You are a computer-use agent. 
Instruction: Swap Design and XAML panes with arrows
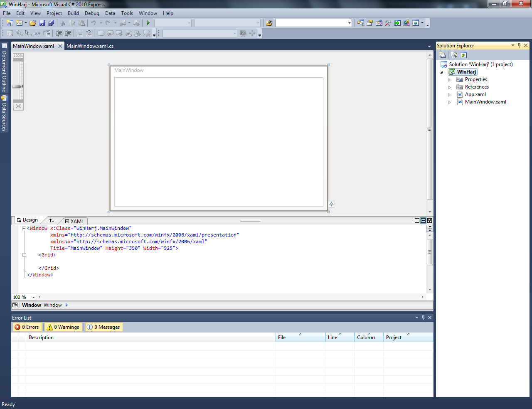52,220
